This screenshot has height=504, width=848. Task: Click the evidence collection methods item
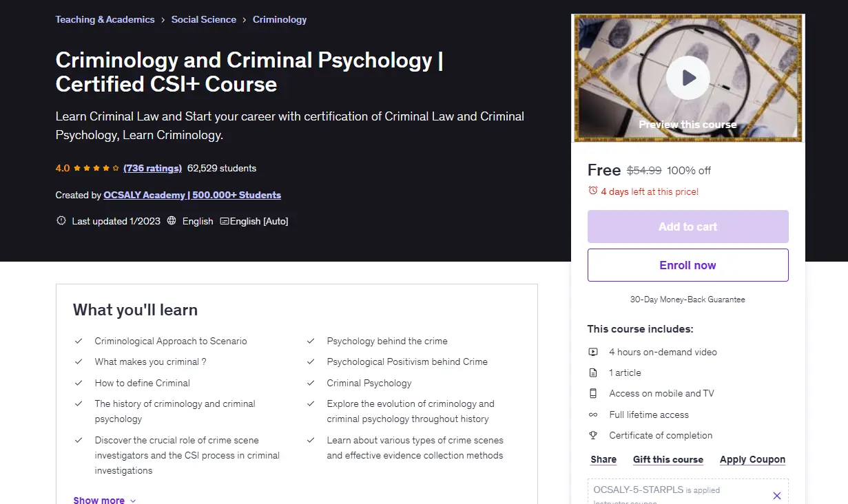(415, 448)
